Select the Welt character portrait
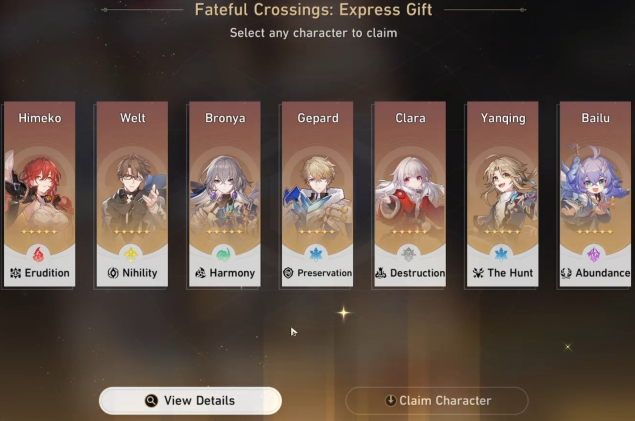This screenshot has height=421, width=635. [x=132, y=192]
